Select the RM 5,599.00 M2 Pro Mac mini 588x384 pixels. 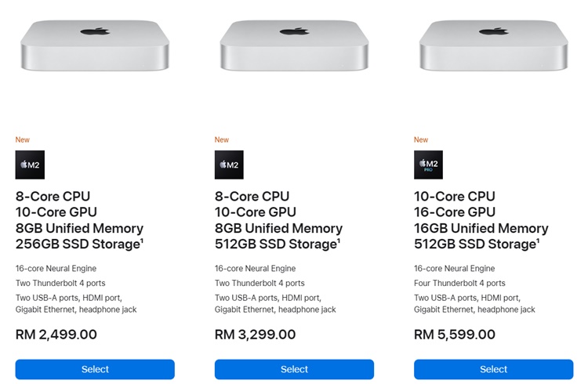(x=493, y=369)
